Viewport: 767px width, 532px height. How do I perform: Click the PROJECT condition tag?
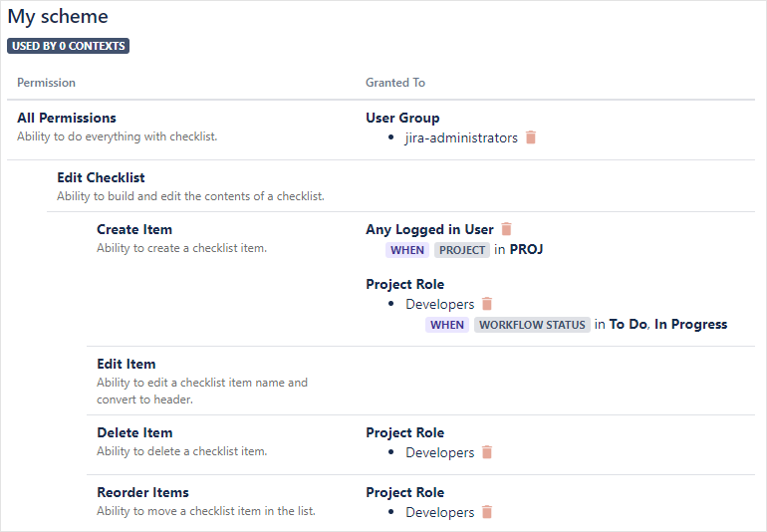point(462,250)
